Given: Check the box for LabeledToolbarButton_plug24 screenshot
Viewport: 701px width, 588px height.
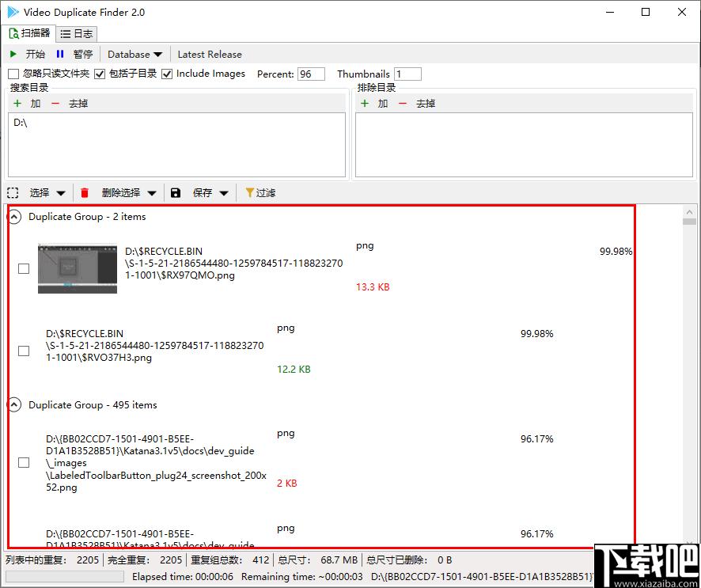Looking at the screenshot, I should coord(24,462).
